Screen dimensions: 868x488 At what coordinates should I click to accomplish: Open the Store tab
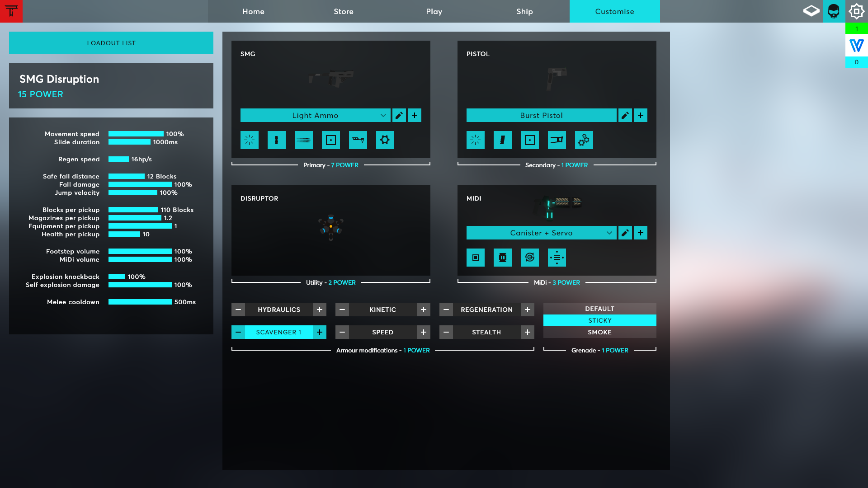tap(344, 11)
